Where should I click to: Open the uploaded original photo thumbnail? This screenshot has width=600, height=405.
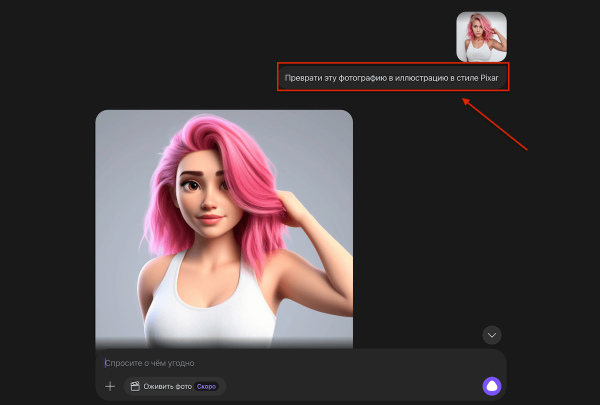pyautogui.click(x=481, y=37)
